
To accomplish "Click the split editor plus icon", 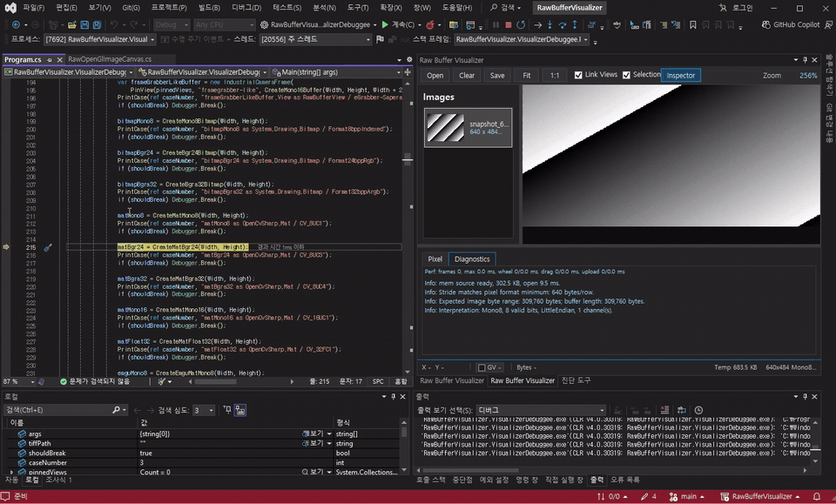I will [x=408, y=72].
